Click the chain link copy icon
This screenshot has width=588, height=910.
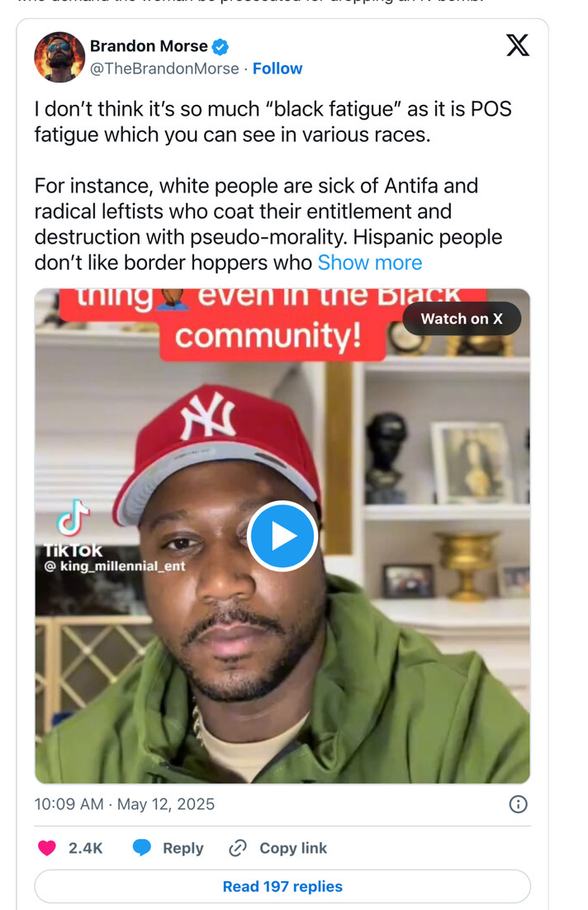tap(237, 848)
